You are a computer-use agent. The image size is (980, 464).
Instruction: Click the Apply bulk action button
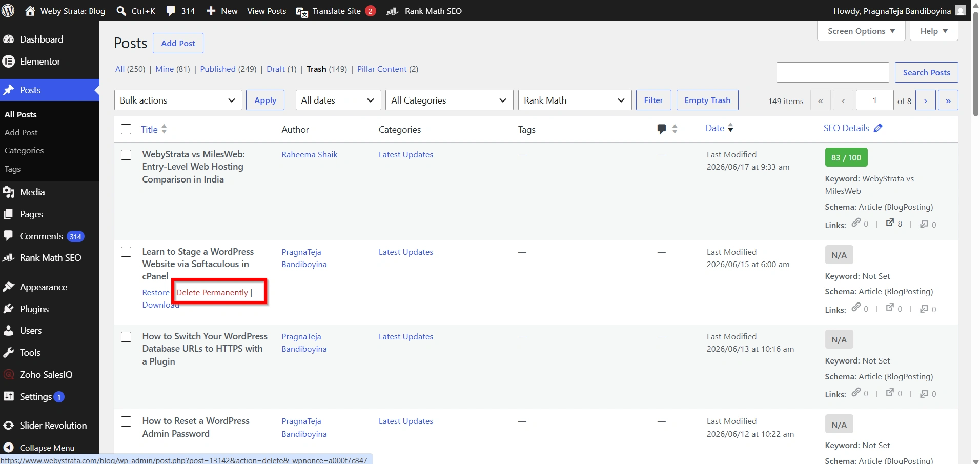(x=265, y=100)
